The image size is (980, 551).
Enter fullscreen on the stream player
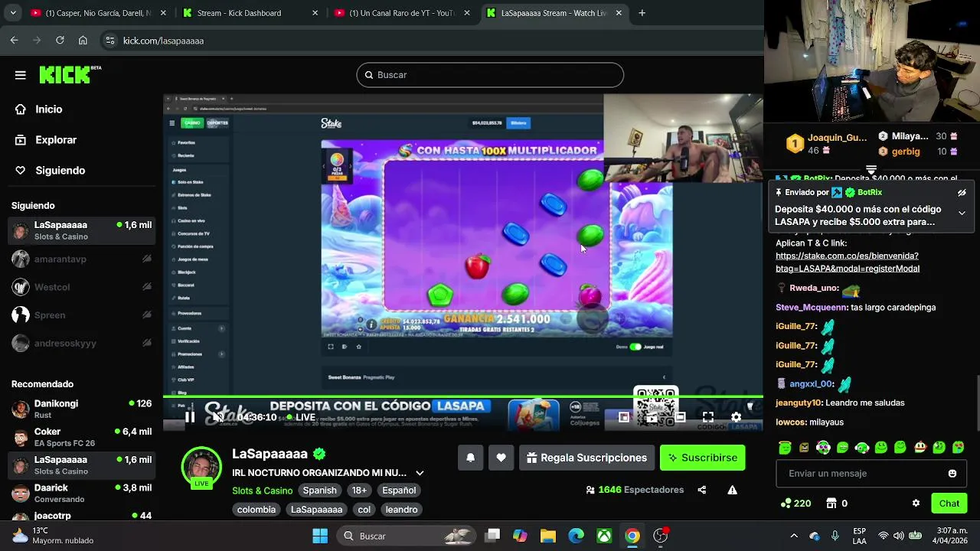(x=708, y=417)
